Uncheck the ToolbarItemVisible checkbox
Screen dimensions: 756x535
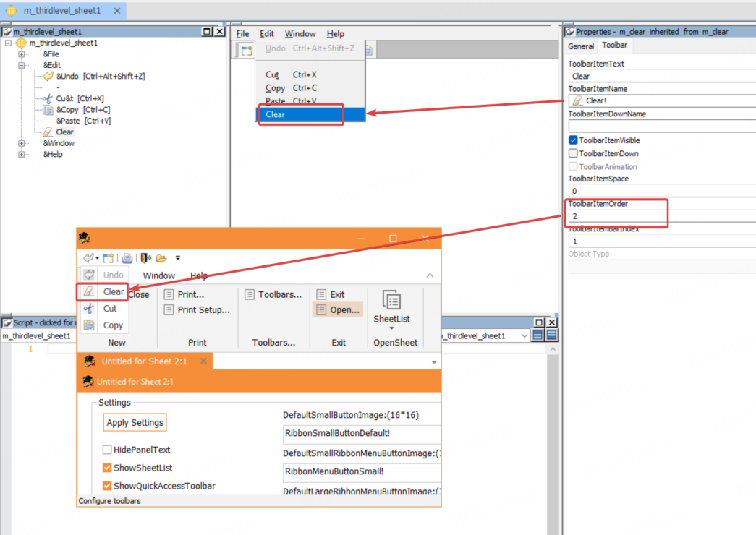tap(573, 140)
